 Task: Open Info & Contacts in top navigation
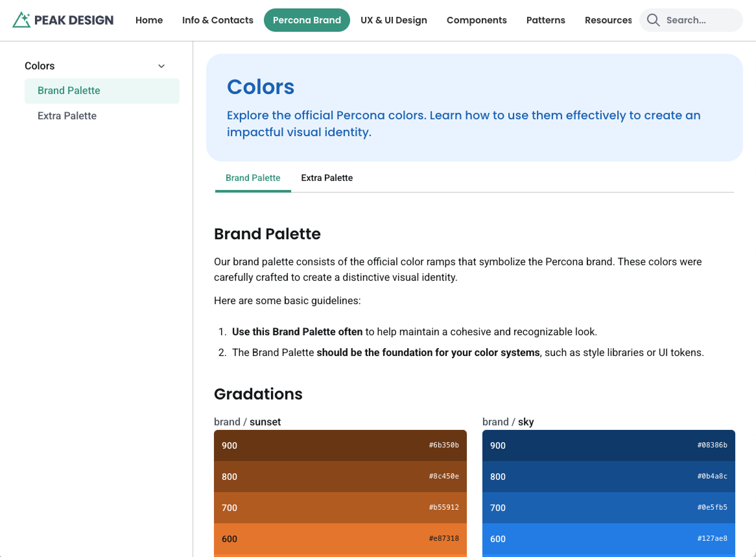[218, 20]
